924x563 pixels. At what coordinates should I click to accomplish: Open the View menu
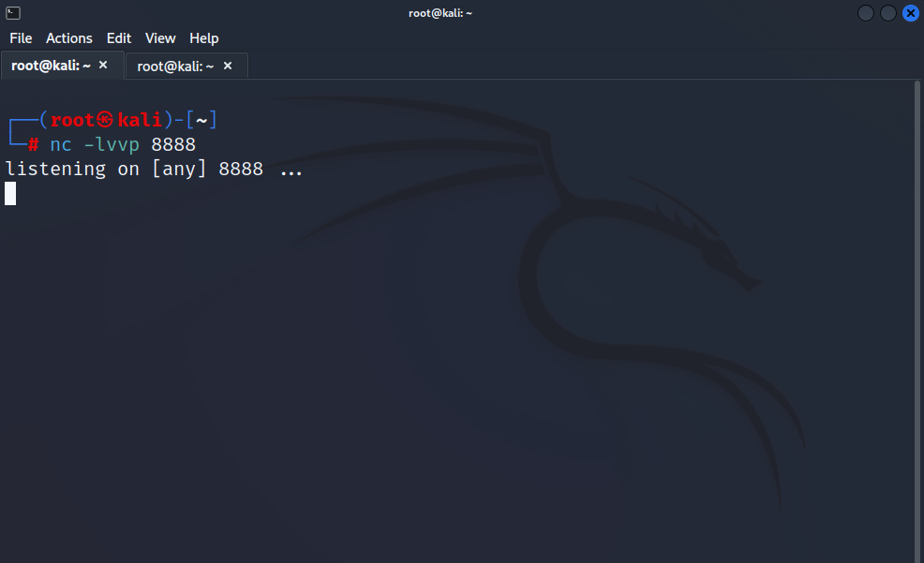point(160,38)
